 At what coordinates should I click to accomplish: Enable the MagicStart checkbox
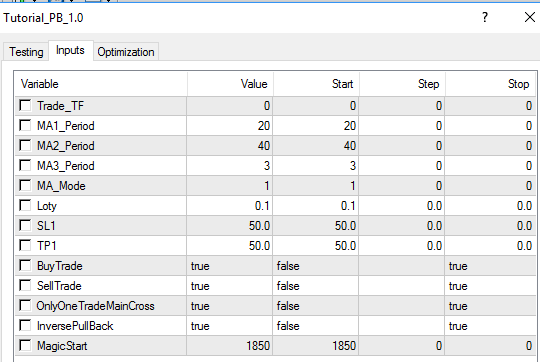[x=25, y=345]
